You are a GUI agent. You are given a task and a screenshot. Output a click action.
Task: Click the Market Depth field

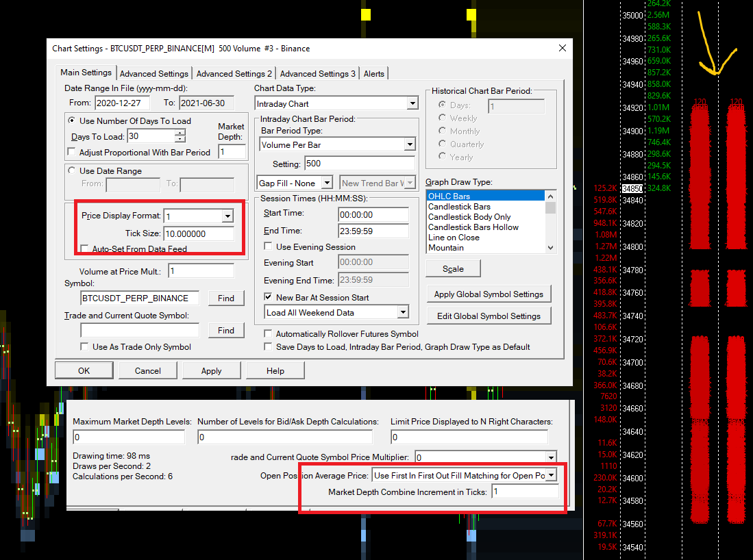[x=232, y=151]
